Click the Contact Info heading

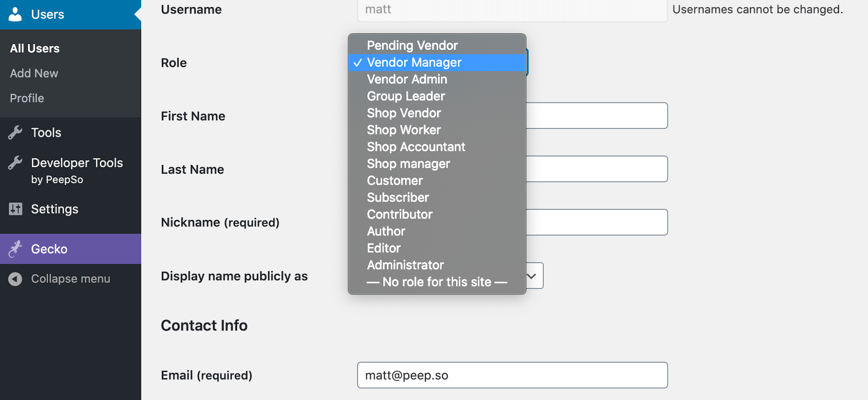pyautogui.click(x=204, y=326)
